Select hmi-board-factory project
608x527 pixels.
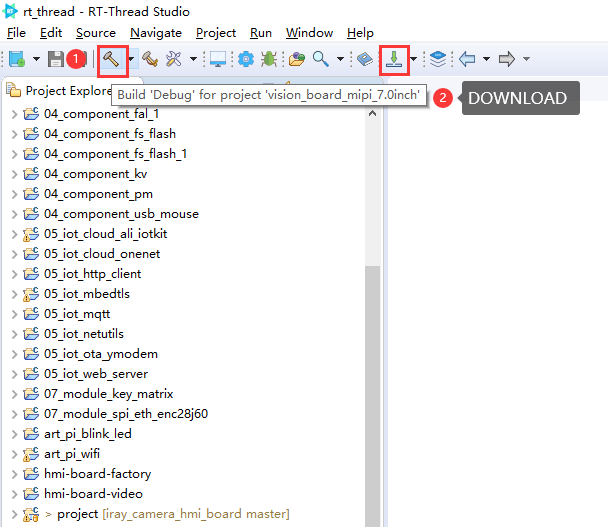(x=97, y=474)
